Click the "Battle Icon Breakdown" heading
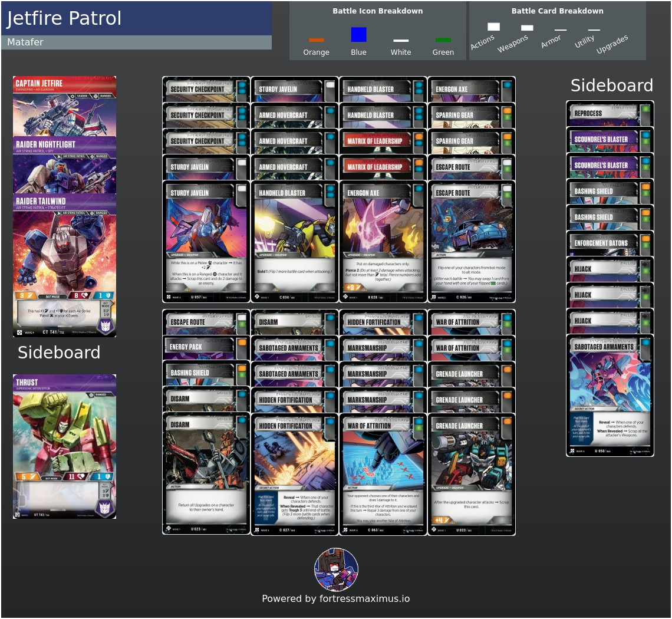The height and width of the screenshot is (619, 672). click(378, 11)
